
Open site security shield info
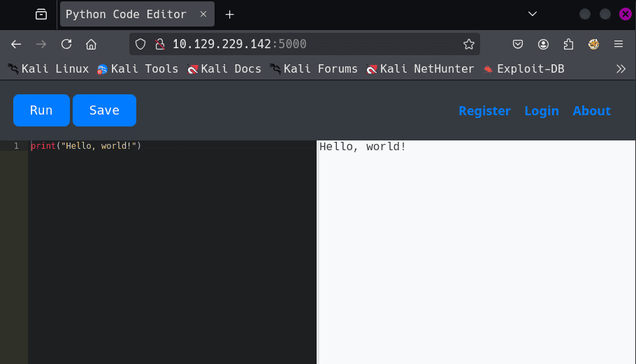tap(140, 44)
